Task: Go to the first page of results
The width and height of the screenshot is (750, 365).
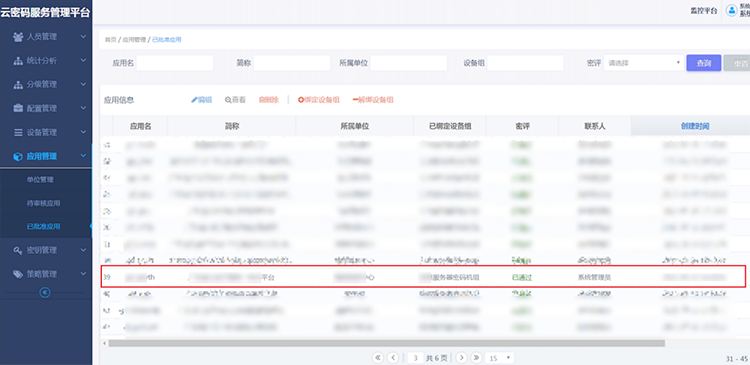Action: 378,357
